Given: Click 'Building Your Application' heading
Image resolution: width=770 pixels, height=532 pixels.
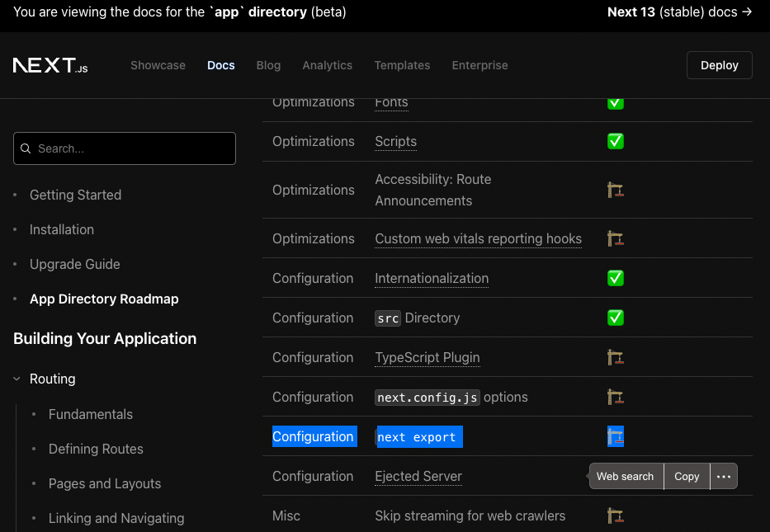Looking at the screenshot, I should pyautogui.click(x=105, y=339).
